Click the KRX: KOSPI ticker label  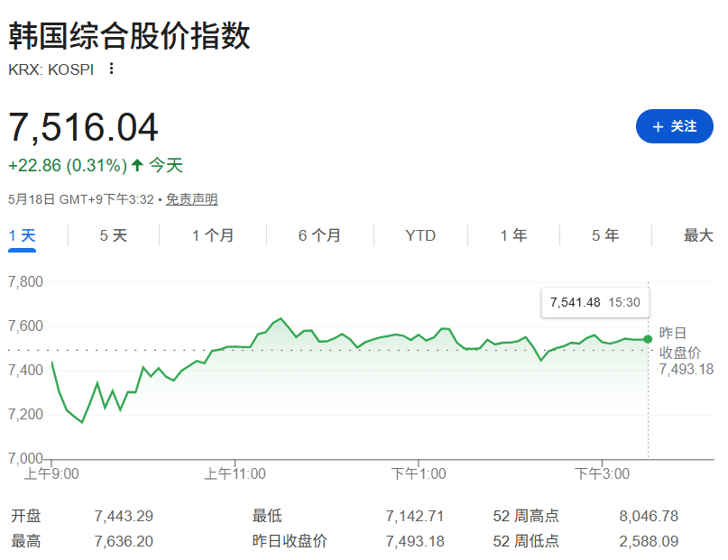pyautogui.click(x=51, y=69)
